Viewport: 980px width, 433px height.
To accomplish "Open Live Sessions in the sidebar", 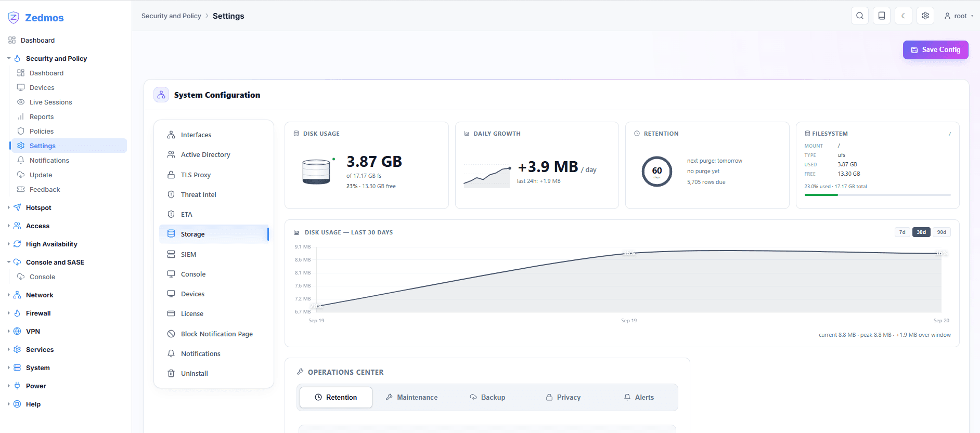I will [50, 102].
